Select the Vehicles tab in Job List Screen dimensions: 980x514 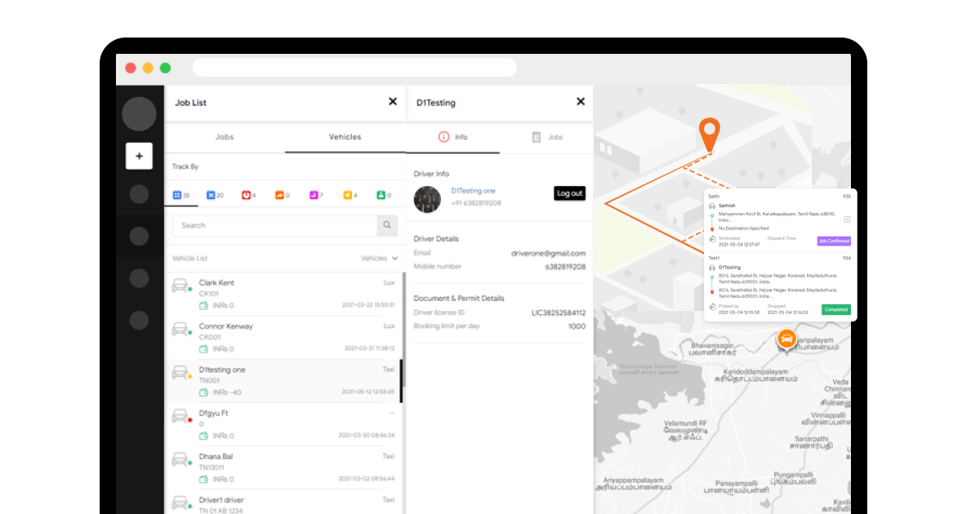pyautogui.click(x=345, y=137)
